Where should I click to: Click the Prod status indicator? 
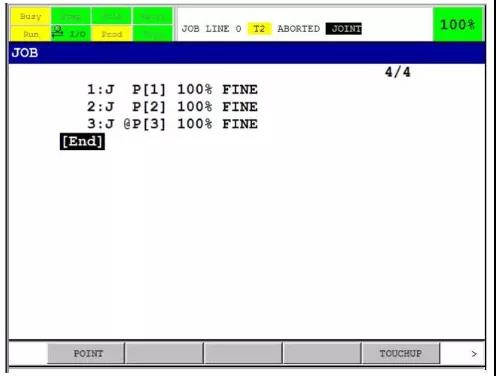tap(112, 34)
